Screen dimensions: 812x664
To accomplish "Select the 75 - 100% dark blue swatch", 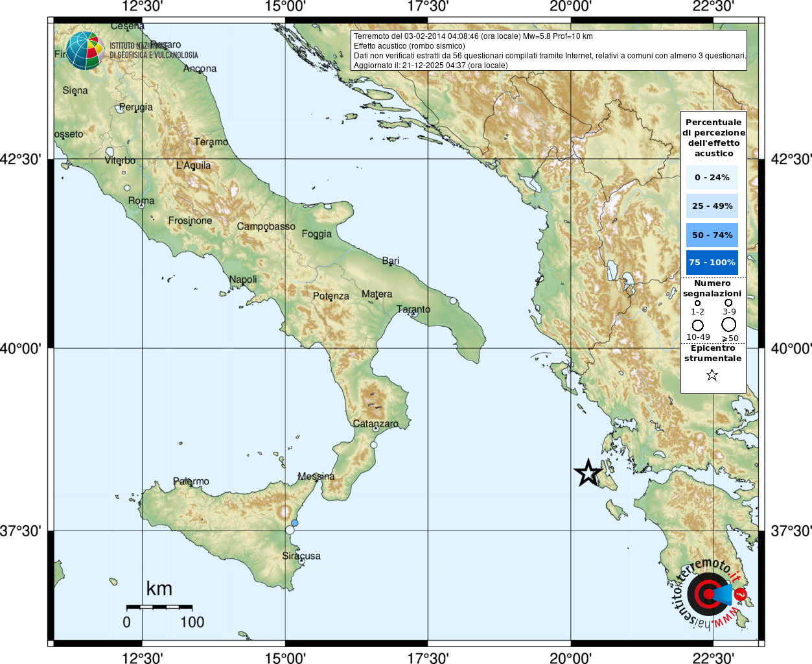I will coord(712,263).
